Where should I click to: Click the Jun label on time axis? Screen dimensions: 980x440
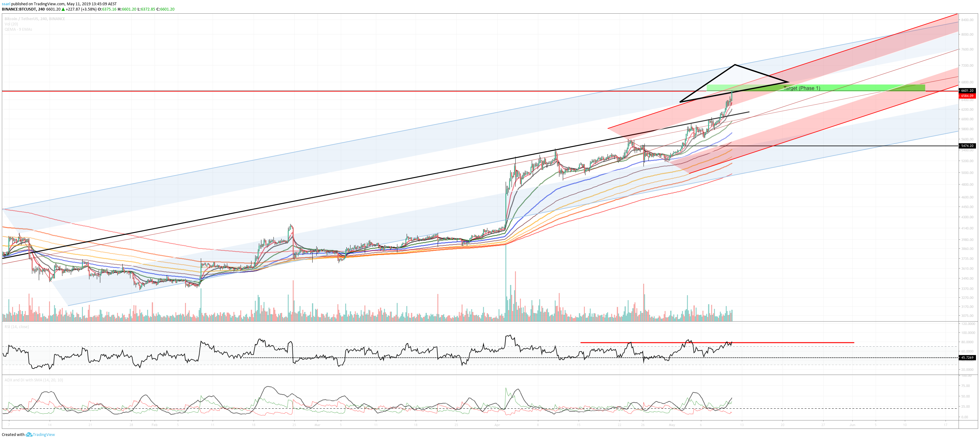[x=852, y=425]
